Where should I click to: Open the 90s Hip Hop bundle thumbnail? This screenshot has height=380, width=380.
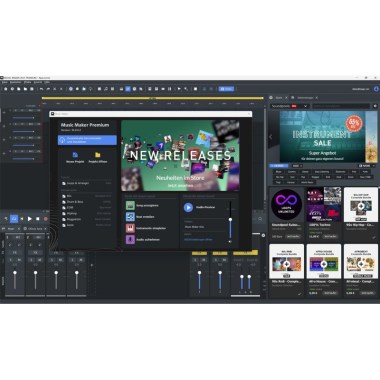coord(361,205)
